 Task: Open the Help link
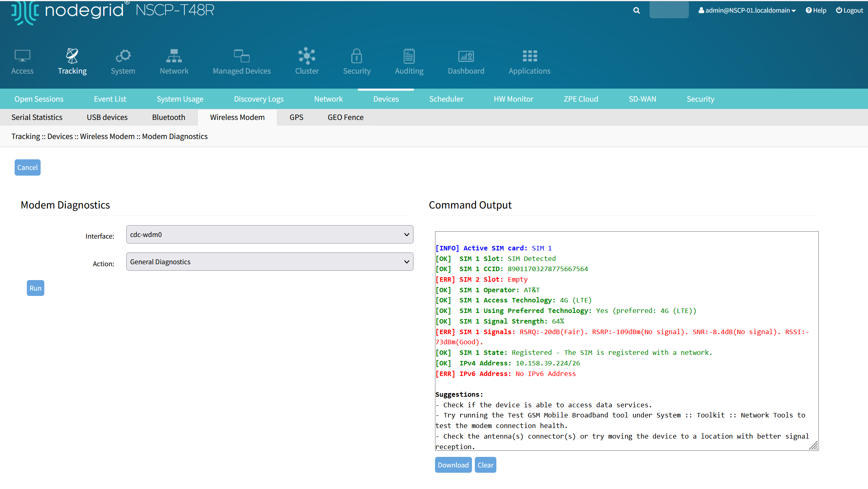tap(816, 11)
